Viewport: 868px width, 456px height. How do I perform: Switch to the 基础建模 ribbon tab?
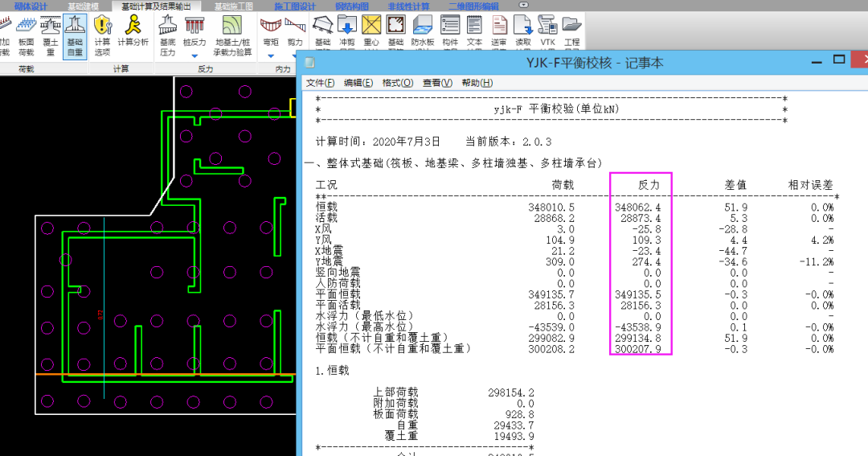pyautogui.click(x=83, y=6)
